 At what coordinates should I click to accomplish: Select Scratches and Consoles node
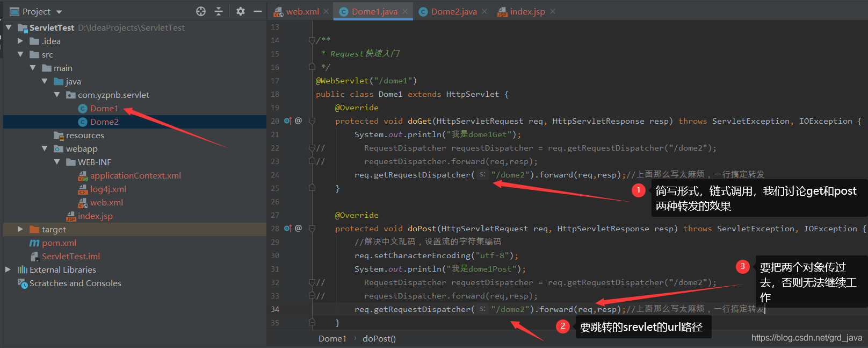click(x=75, y=283)
